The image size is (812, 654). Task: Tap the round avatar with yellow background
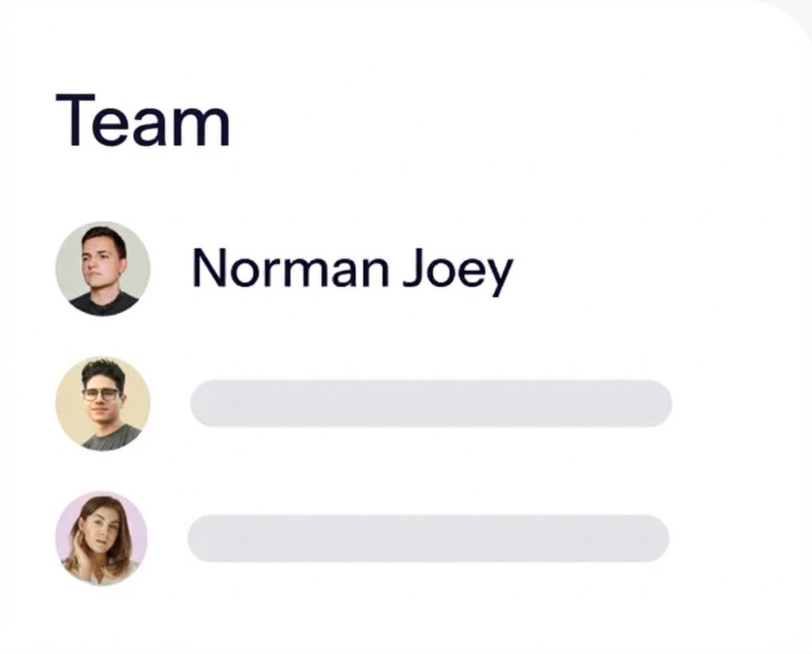tap(102, 403)
